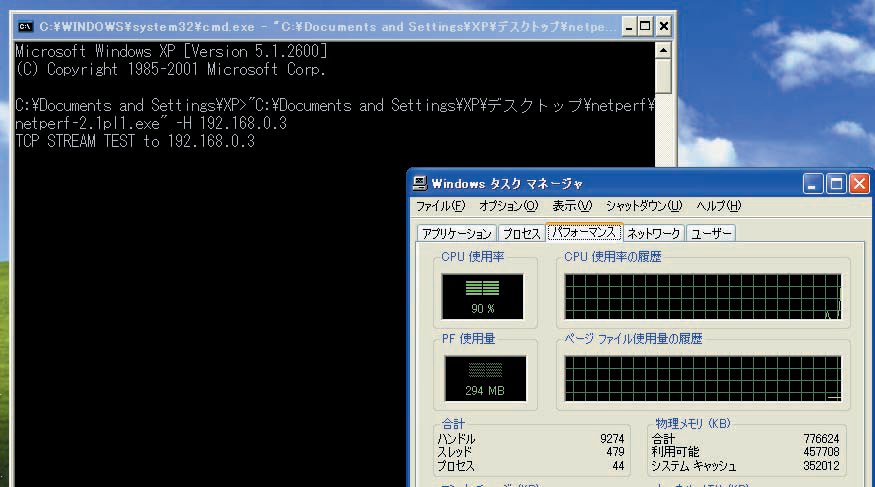Click the 'TCP STREAM TEST to 192.168.0.3' line
This screenshot has height=487, width=875.
point(135,141)
